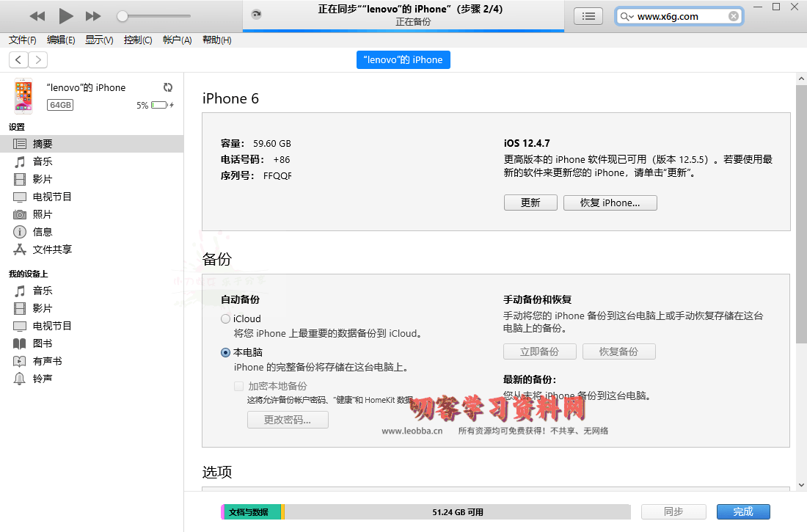807x532 pixels.
Task: Click the info circle icon beside 信息
Action: [20, 232]
